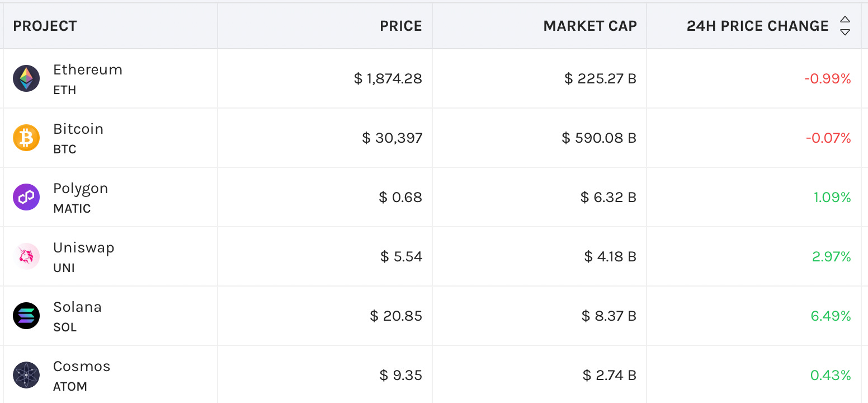Sort by 24H price change arrows
This screenshot has height=403, width=868.
tap(845, 26)
